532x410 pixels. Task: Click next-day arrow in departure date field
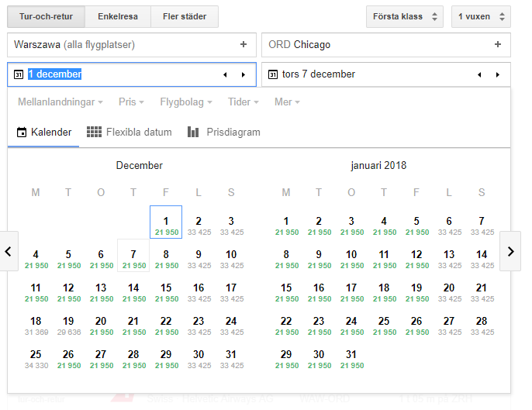(x=244, y=74)
